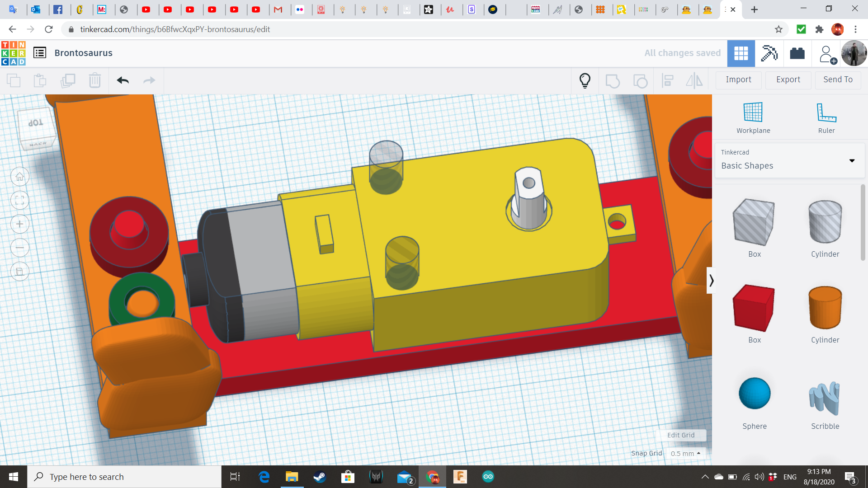Click the Home view icon

20,177
